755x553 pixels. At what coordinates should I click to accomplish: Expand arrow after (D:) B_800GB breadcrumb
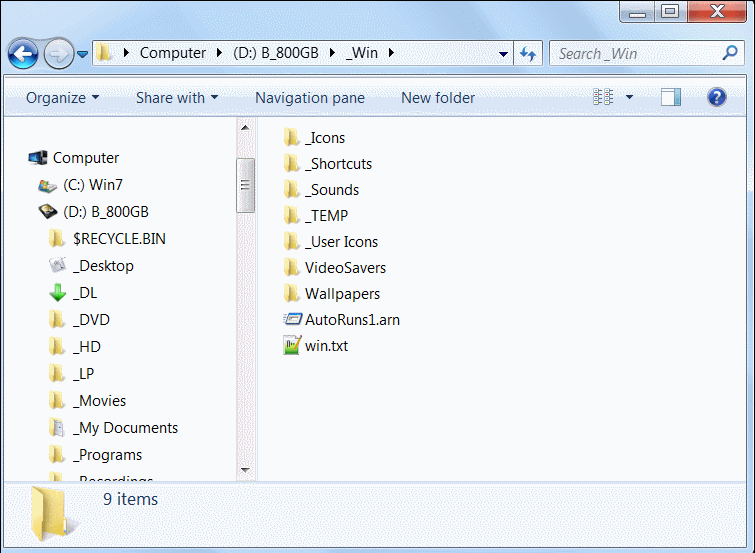[332, 53]
